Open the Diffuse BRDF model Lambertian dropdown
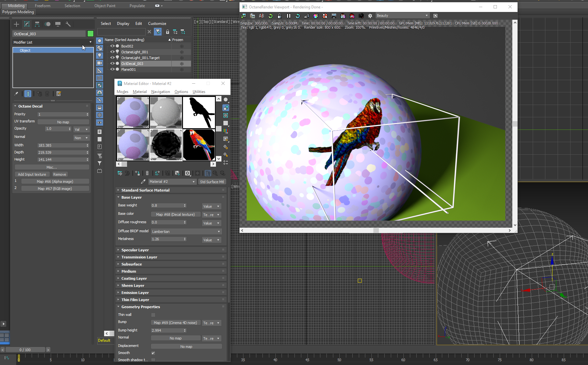 tap(186, 232)
